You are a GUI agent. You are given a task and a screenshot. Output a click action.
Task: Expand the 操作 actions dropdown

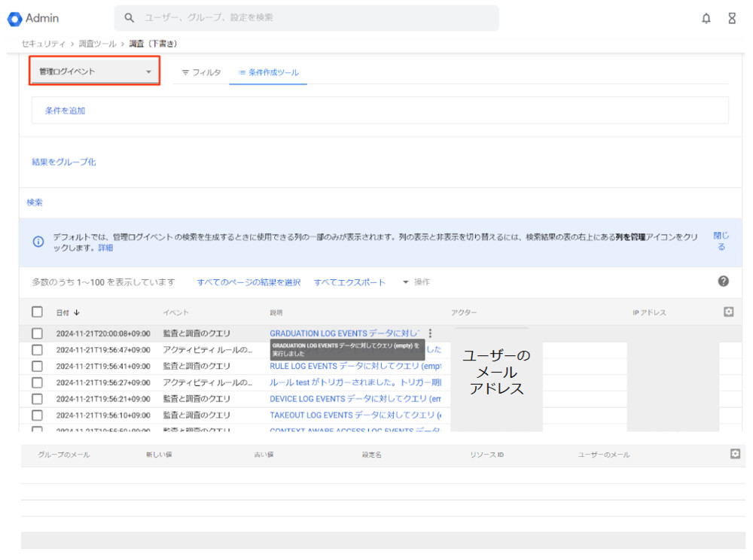click(x=416, y=282)
